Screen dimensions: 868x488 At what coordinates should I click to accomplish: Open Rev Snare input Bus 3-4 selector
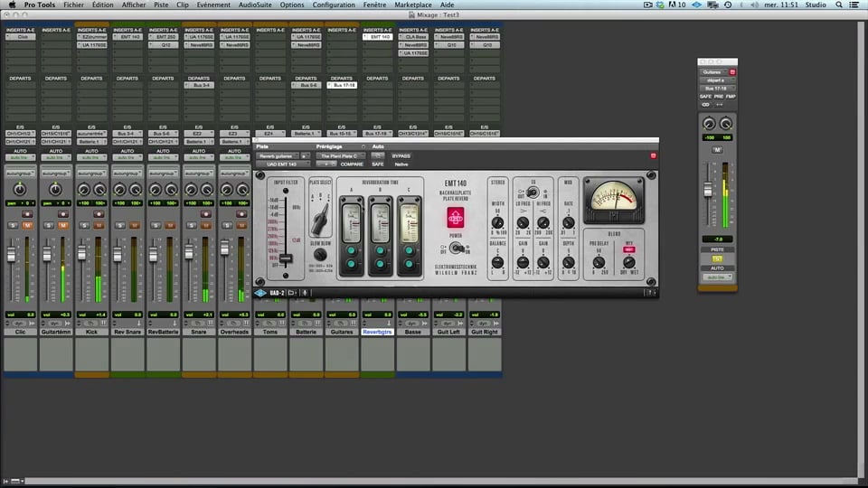click(127, 134)
